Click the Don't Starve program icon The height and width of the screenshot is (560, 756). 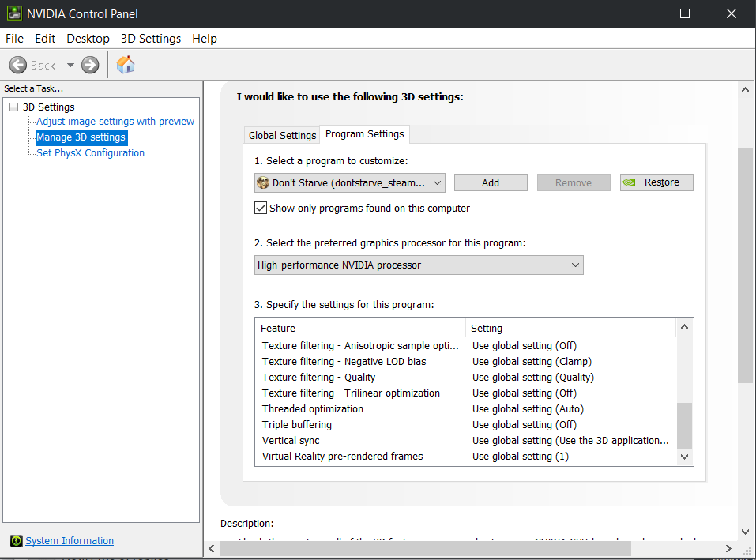coord(263,182)
